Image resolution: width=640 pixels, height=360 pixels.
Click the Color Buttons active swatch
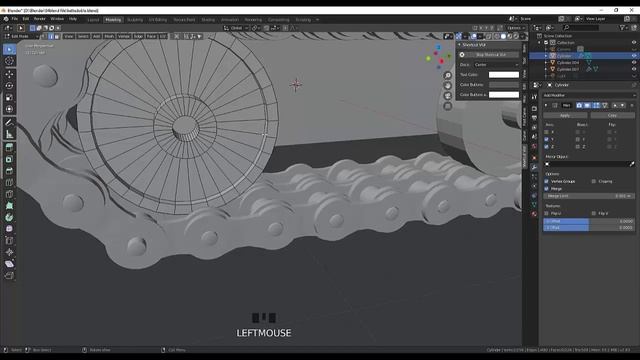point(504,95)
